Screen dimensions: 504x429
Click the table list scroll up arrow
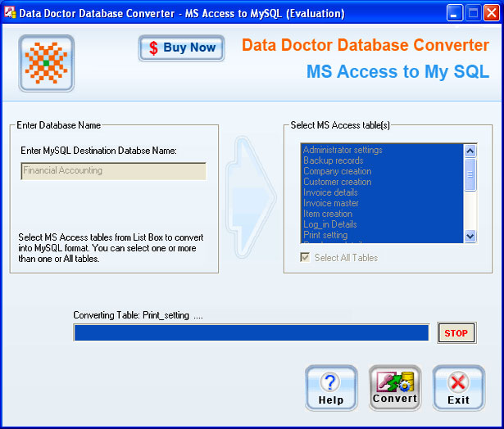click(x=470, y=151)
